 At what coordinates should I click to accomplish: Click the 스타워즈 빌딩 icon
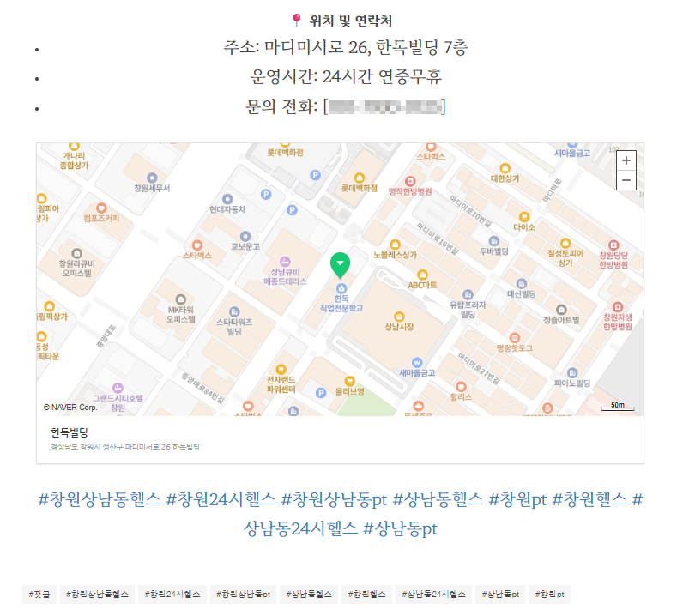234,311
